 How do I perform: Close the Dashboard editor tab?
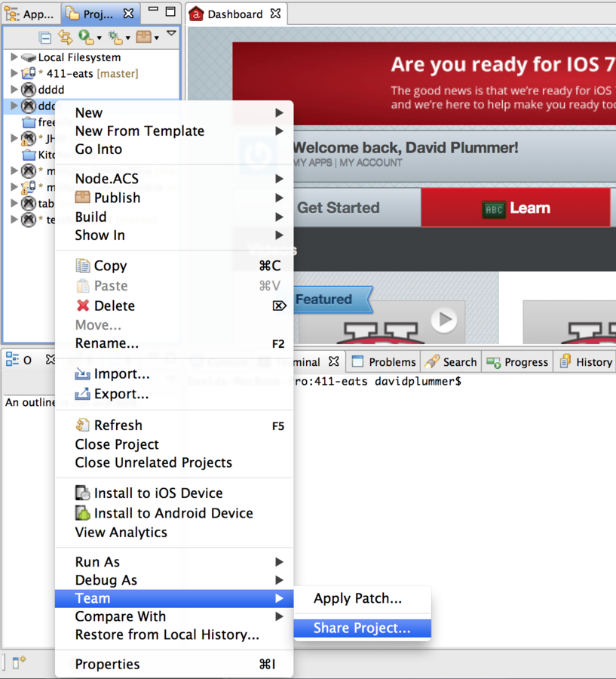pos(275,14)
